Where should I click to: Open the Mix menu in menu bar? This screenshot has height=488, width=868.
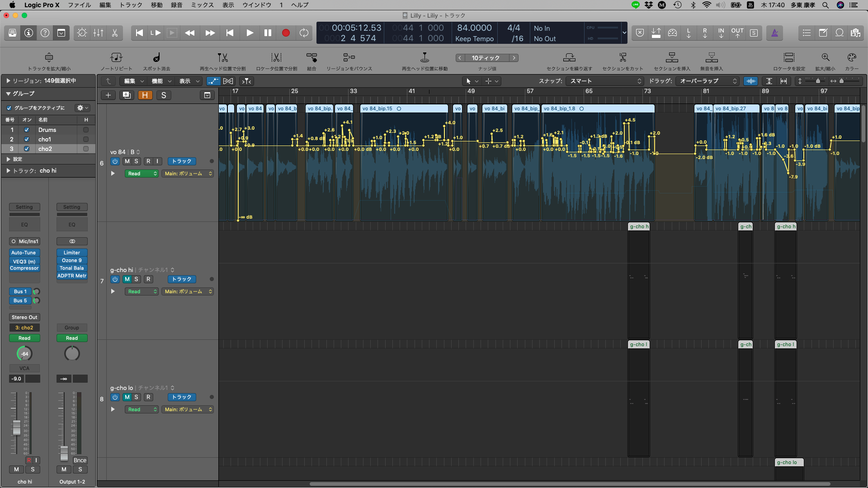point(202,5)
